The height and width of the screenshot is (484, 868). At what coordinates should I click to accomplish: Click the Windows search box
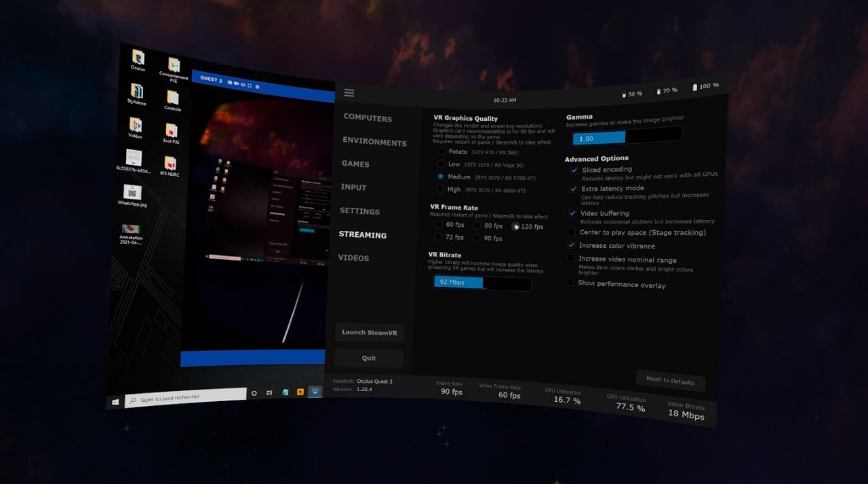[186, 397]
